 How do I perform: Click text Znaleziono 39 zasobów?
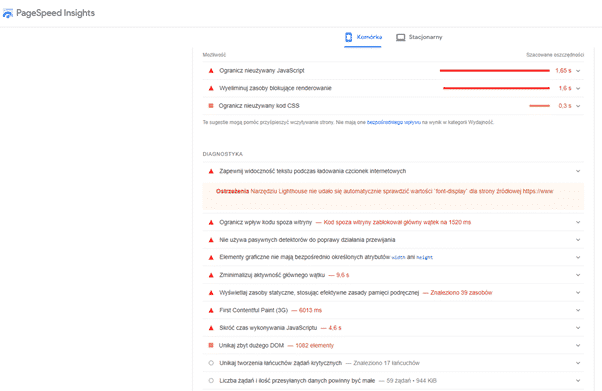(x=461, y=293)
